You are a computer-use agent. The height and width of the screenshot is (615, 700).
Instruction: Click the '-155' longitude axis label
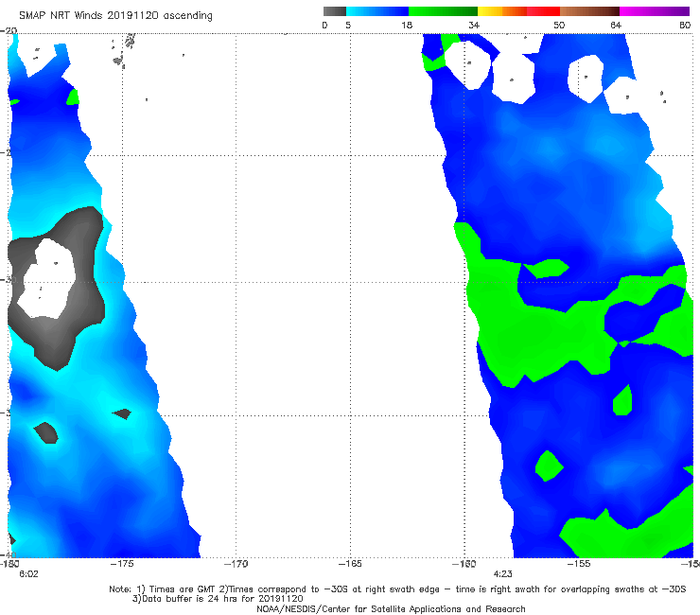point(579,564)
